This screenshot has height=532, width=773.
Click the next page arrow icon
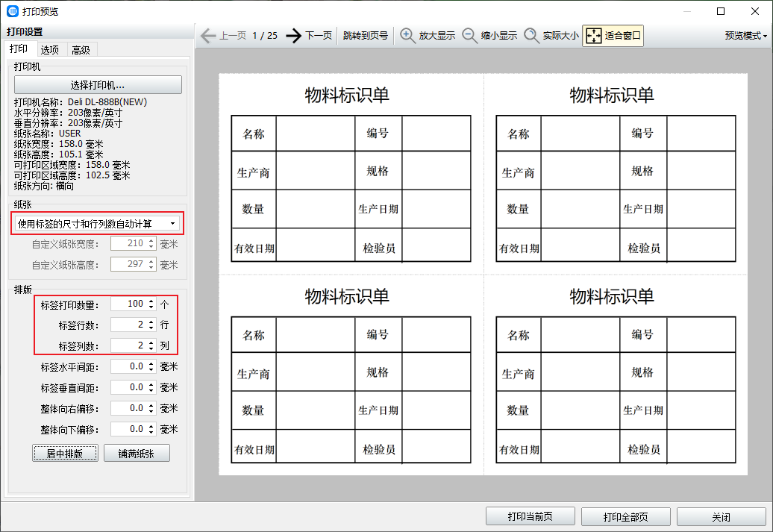[x=294, y=35]
